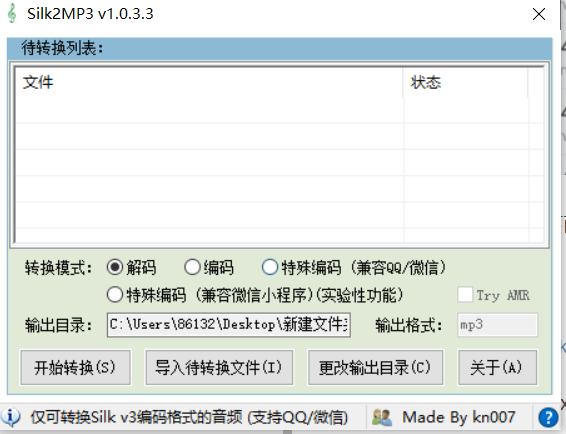Enable the Try AMR checkbox

point(465,295)
